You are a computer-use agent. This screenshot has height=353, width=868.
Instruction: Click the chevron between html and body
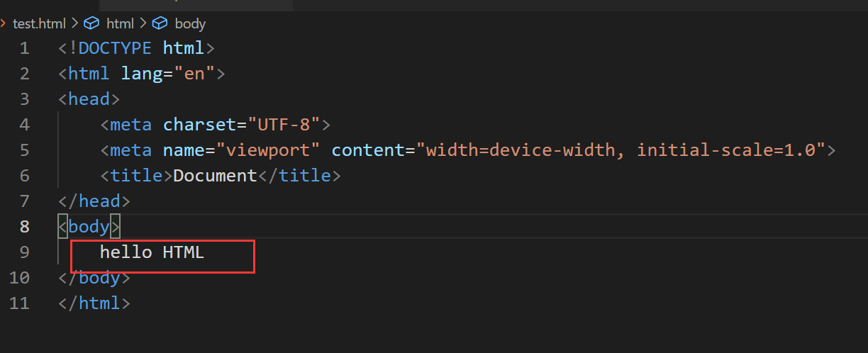143,23
